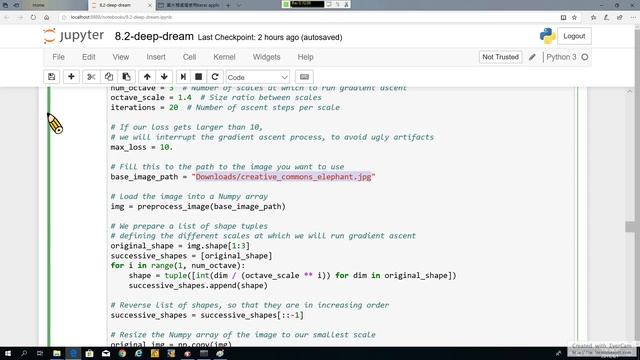This screenshot has height=360, width=640.
Task: Open the Edit menu
Action: tap(89, 57)
